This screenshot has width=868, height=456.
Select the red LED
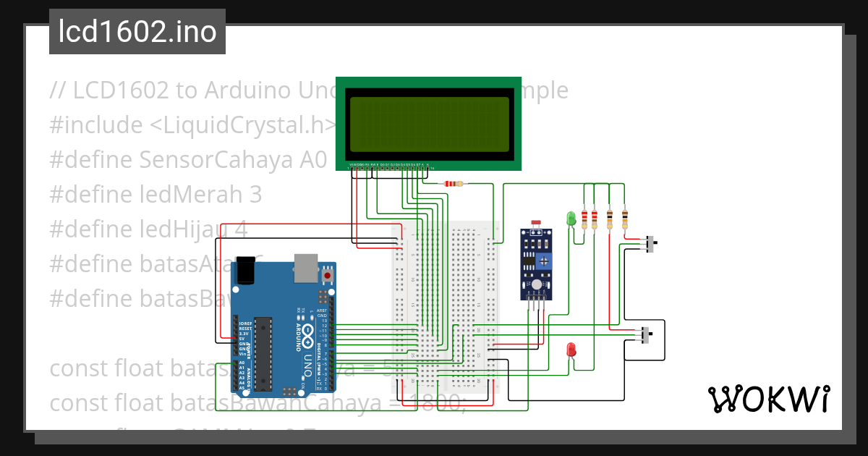pos(570,350)
